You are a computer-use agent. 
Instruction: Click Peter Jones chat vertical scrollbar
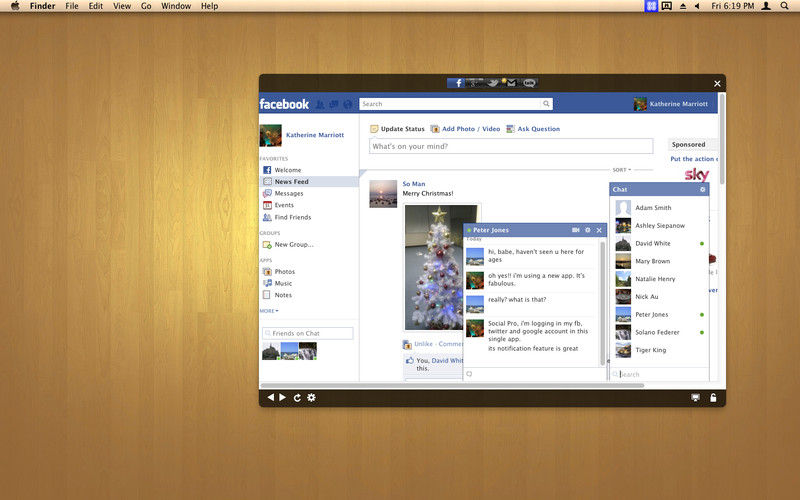(603, 303)
